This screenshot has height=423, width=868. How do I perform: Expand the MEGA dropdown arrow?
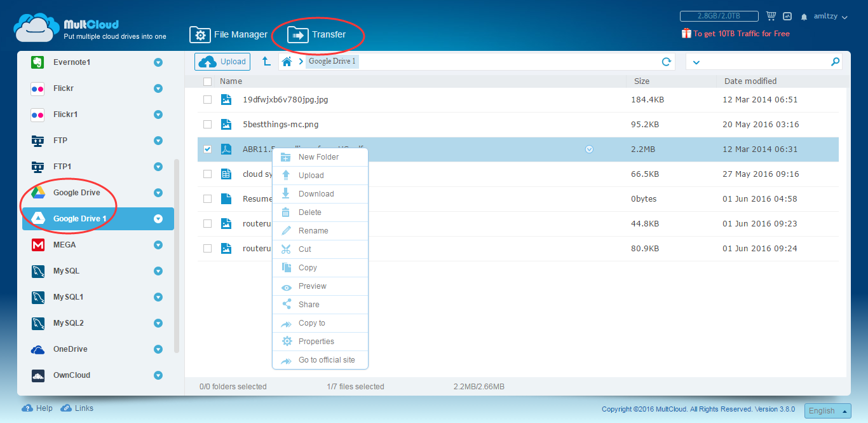coord(158,245)
